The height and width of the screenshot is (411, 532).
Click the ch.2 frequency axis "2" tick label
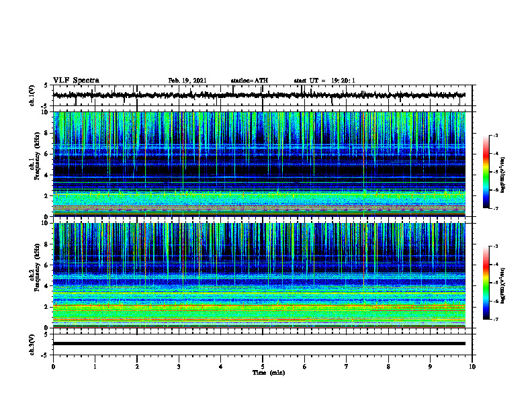(46, 307)
